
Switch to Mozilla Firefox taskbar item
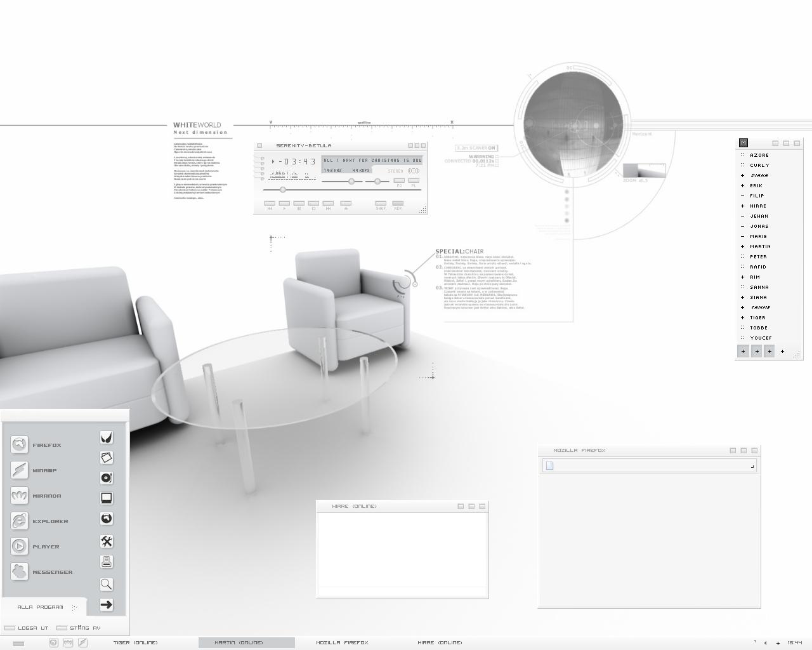tap(342, 642)
